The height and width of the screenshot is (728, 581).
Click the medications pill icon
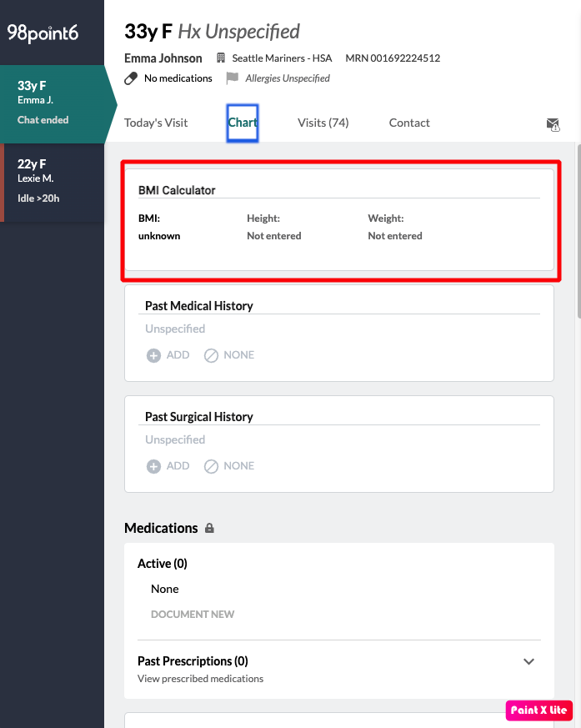pos(131,78)
